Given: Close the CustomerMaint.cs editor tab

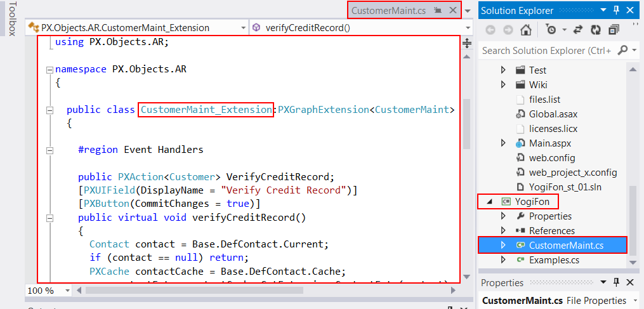Looking at the screenshot, I should click(452, 10).
